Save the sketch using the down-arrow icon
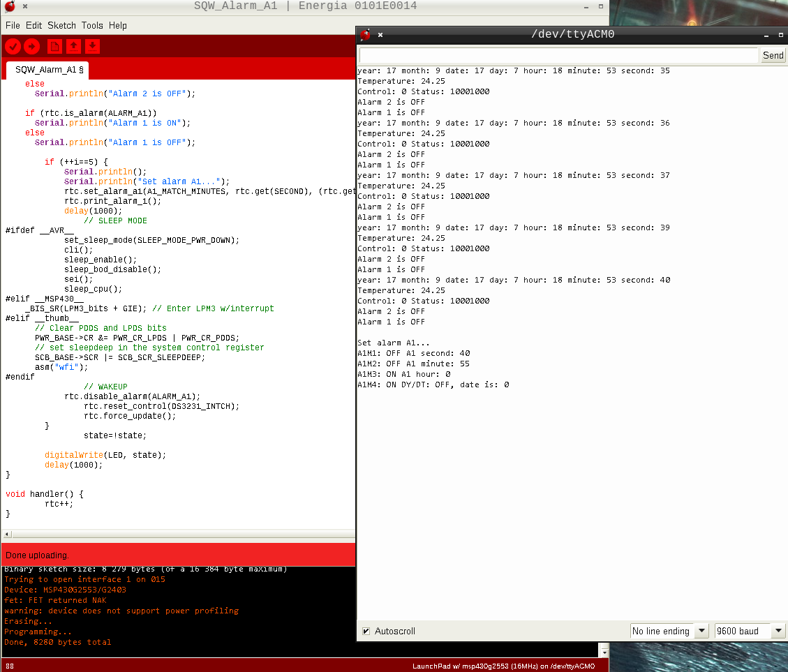Image resolution: width=788 pixels, height=672 pixels. tap(94, 46)
